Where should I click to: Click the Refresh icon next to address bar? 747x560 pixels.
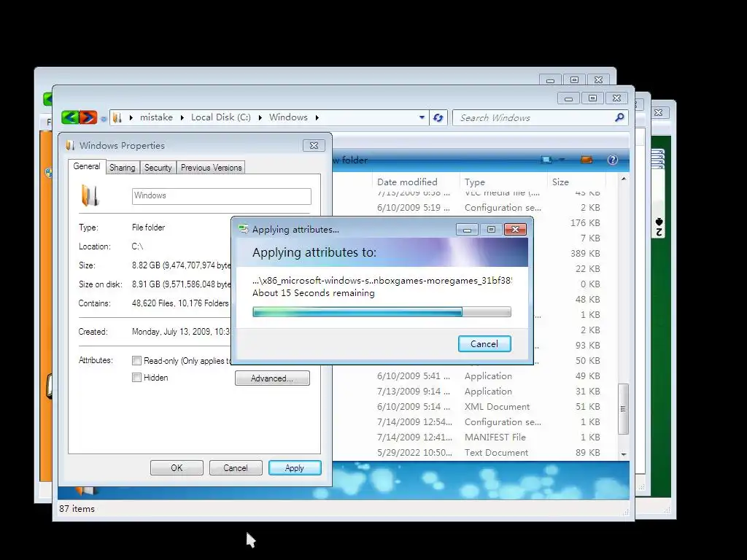coord(438,117)
